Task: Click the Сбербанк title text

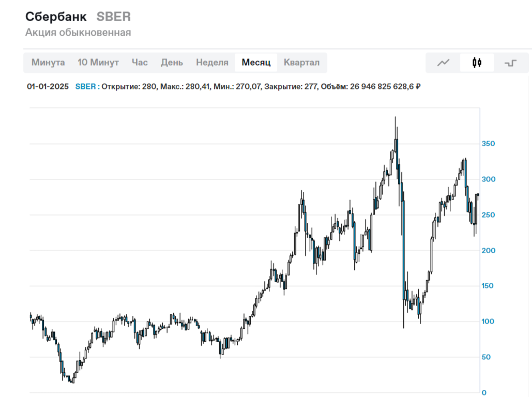Action: [x=56, y=17]
